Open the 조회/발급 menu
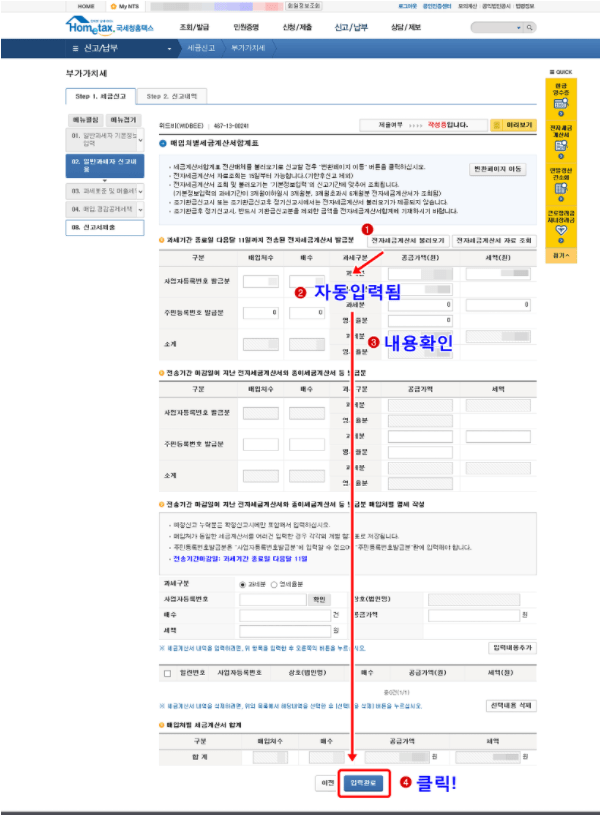Viewport: 600px width, 815px height. pos(194,27)
